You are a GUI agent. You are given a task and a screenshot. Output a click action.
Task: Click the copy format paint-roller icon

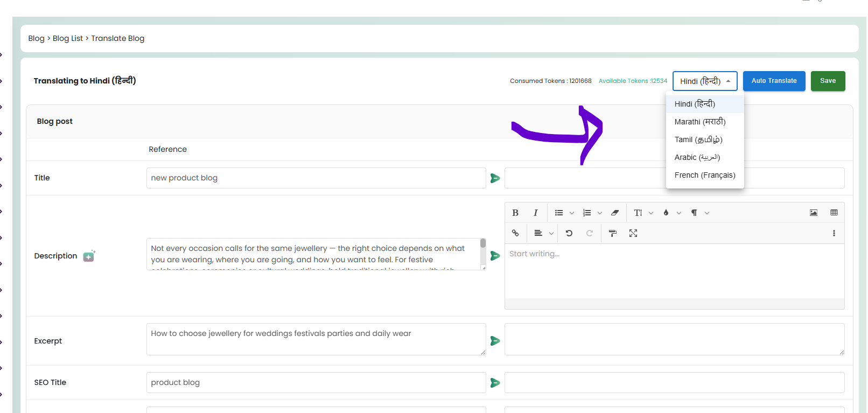613,233
